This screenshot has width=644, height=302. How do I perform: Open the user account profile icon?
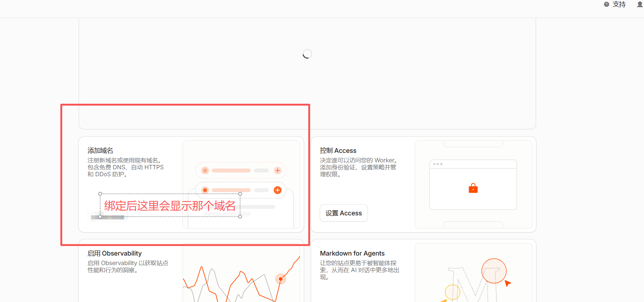[x=640, y=4]
